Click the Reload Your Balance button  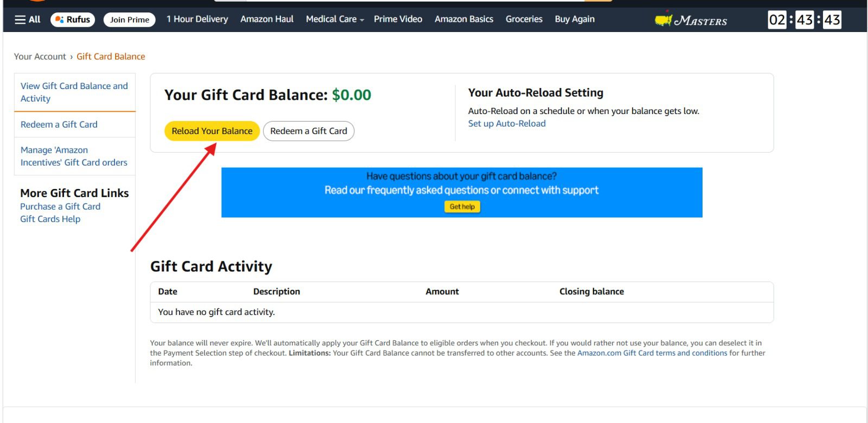(212, 131)
